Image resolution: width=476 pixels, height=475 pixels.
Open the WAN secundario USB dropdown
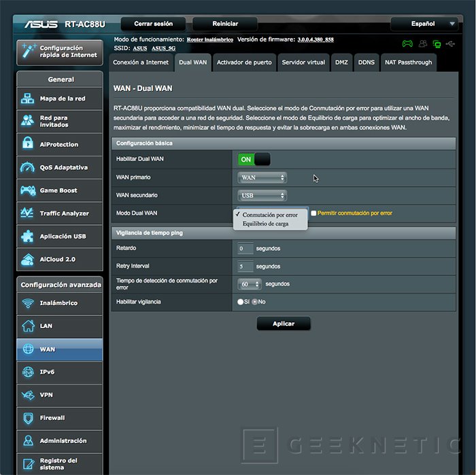point(262,196)
